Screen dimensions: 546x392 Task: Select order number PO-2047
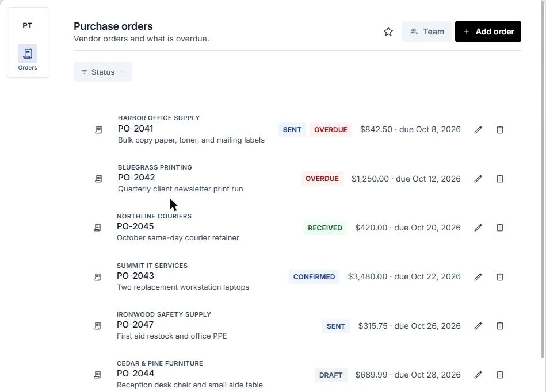pos(135,325)
